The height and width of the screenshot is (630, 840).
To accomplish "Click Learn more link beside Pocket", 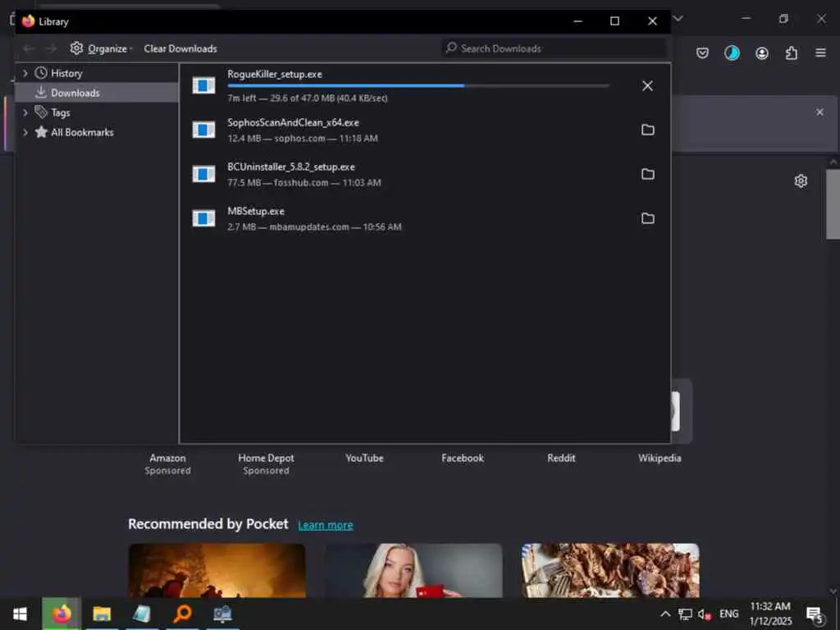I will point(325,525).
